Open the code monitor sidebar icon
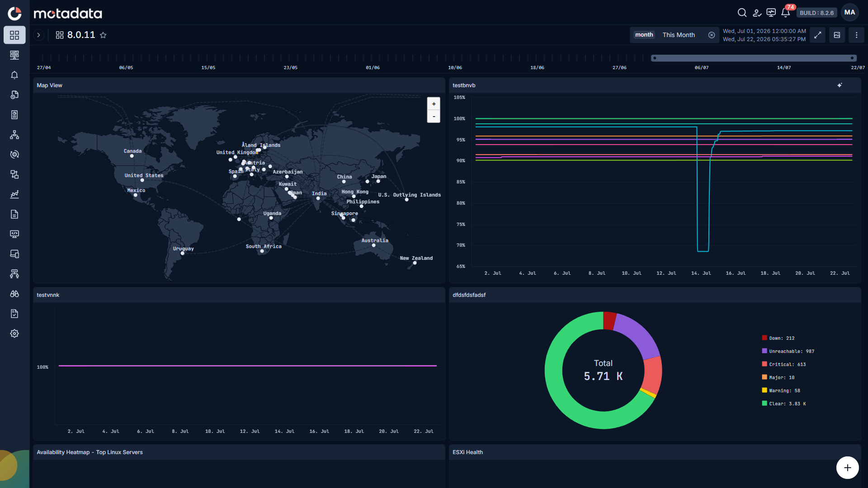Image resolution: width=868 pixels, height=488 pixels. click(14, 234)
